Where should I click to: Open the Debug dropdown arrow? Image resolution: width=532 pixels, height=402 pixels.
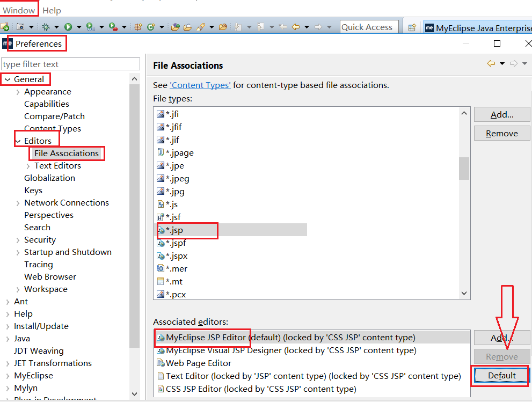tap(57, 27)
